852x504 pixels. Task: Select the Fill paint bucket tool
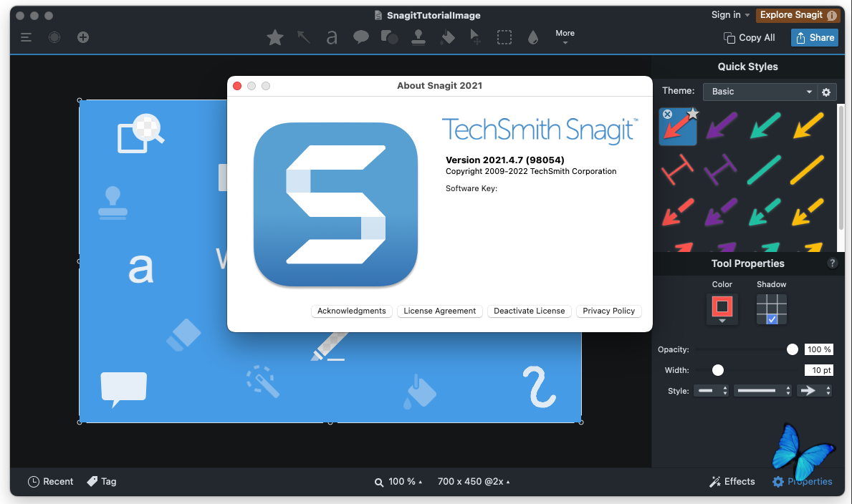point(447,37)
